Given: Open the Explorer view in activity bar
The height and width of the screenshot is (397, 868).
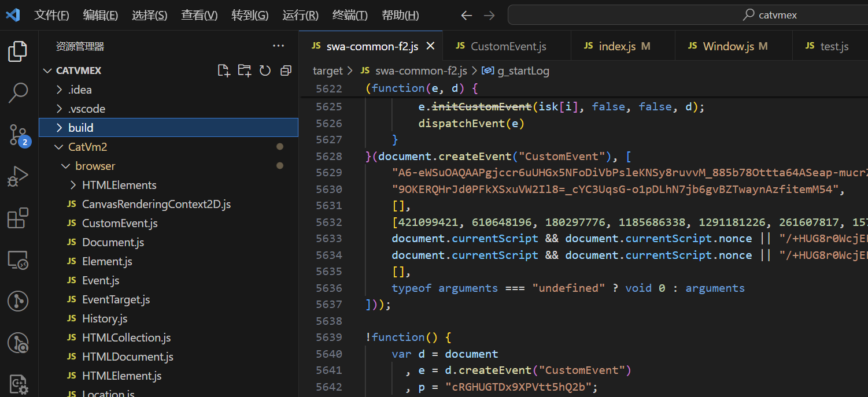Looking at the screenshot, I should [x=18, y=51].
